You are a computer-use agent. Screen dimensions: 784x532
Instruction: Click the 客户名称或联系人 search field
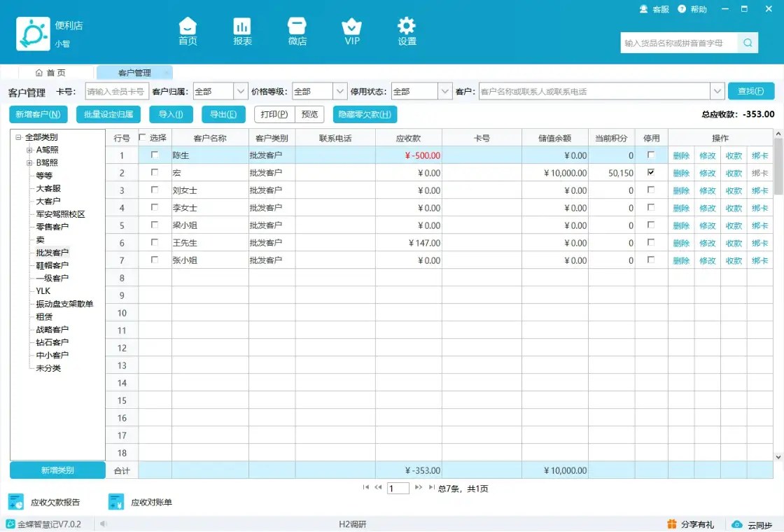click(594, 91)
